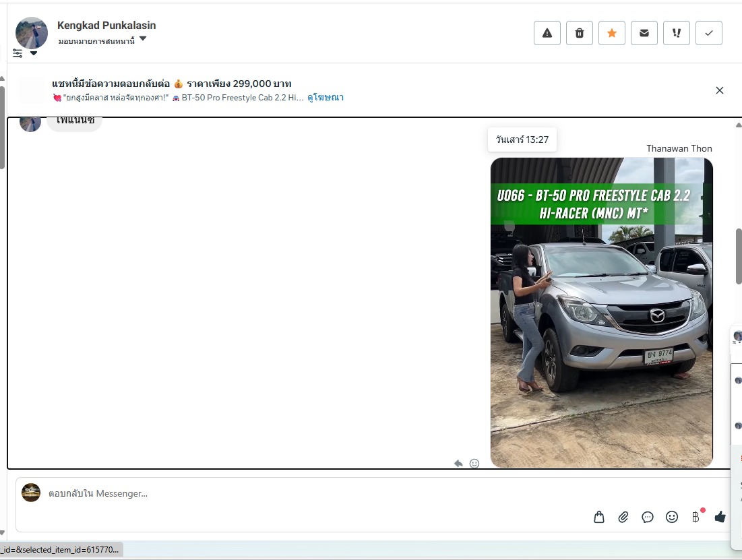React to photo with smiley icon
This screenshot has width=742, height=560.
474,464
